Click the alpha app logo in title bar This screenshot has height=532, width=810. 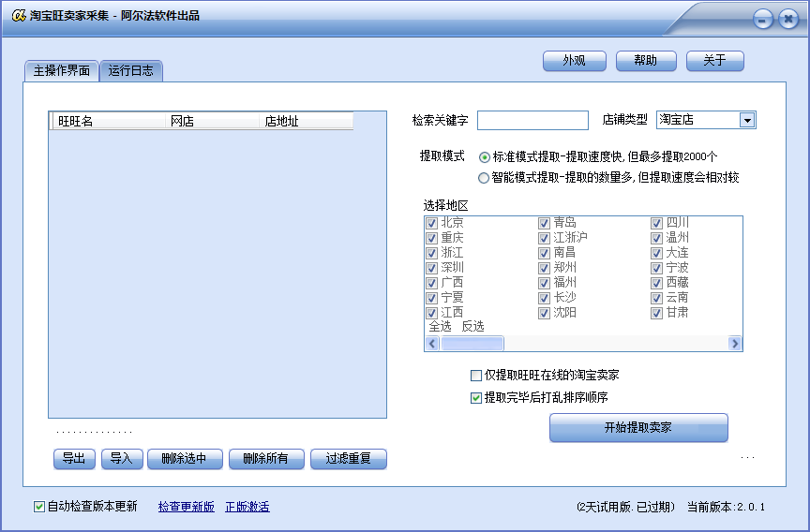(19, 16)
